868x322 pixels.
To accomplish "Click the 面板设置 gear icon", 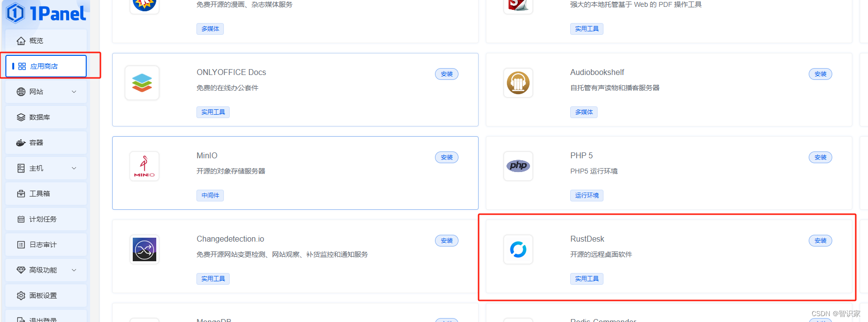I will click(x=21, y=296).
